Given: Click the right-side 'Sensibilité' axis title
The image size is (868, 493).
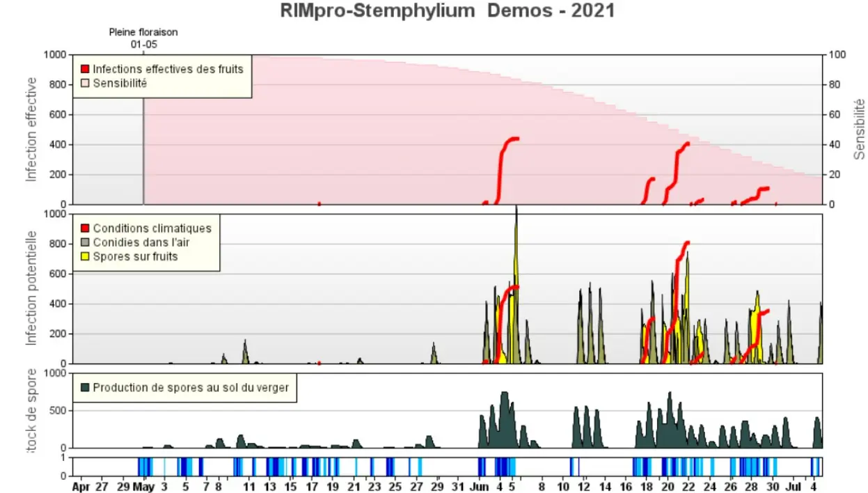Looking at the screenshot, I should pos(860,130).
